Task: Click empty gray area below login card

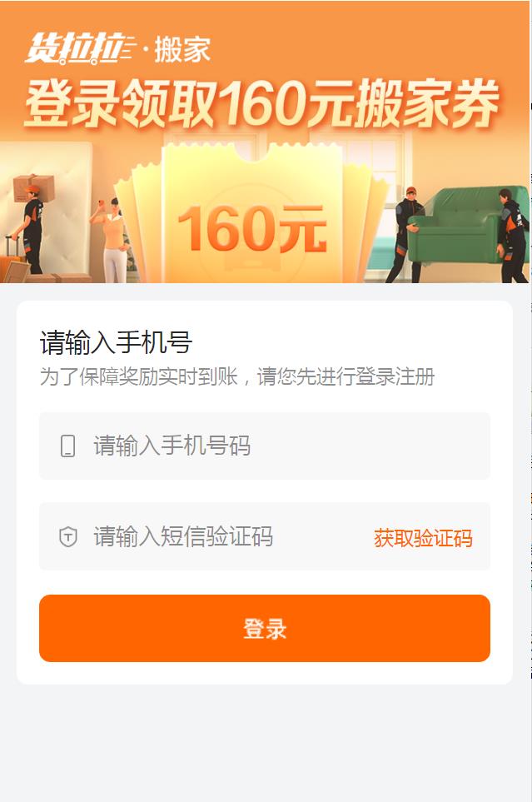Action: click(x=265, y=742)
